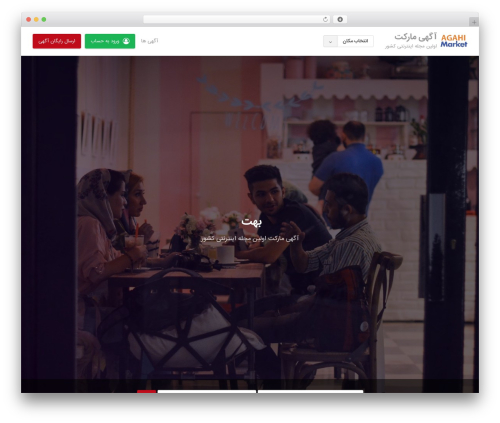
Task: Open the location selection dropdown
Action: click(x=348, y=41)
